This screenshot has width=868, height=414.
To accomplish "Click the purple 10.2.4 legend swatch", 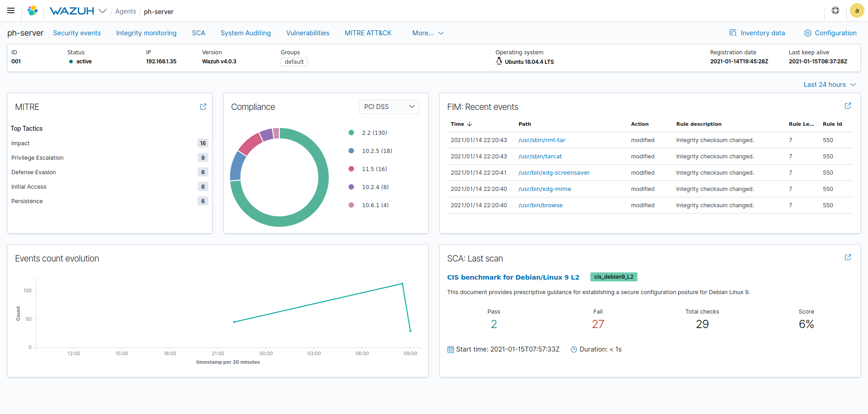I will tap(351, 187).
